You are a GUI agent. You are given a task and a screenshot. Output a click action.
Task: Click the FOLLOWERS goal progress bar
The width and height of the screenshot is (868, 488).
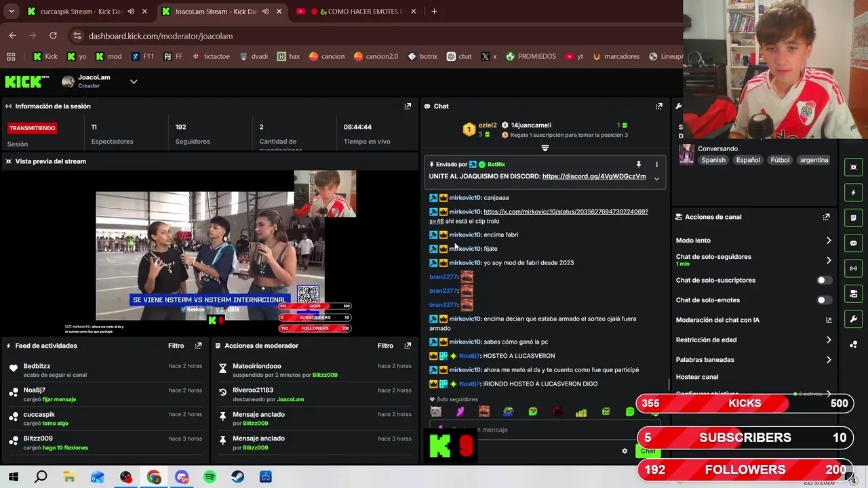pyautogui.click(x=745, y=470)
